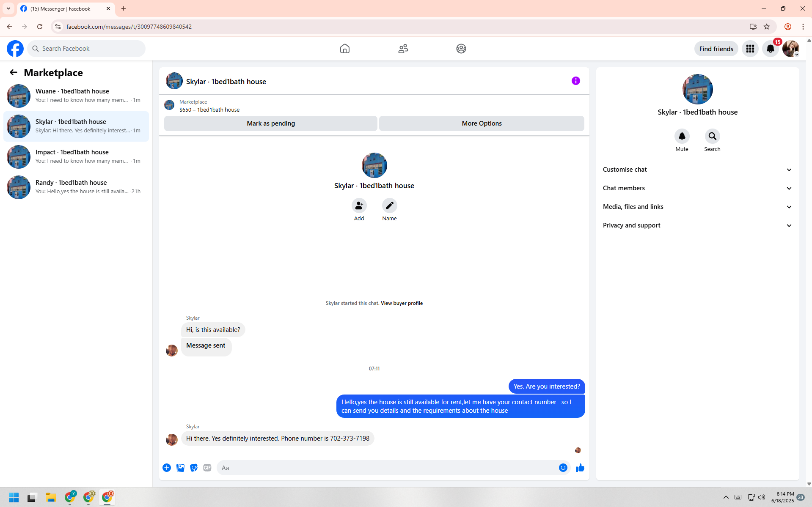Mute the Skylar conversation
The height and width of the screenshot is (507, 812).
click(682, 136)
